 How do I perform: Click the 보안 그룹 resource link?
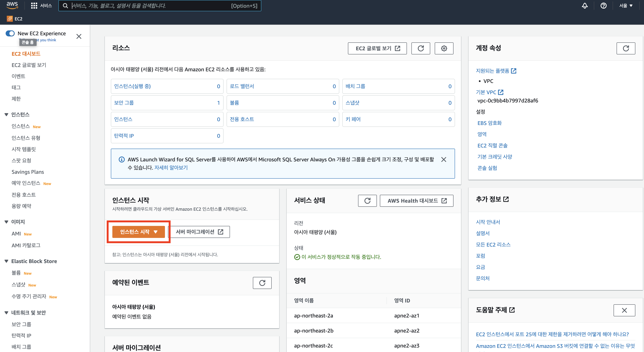point(124,103)
